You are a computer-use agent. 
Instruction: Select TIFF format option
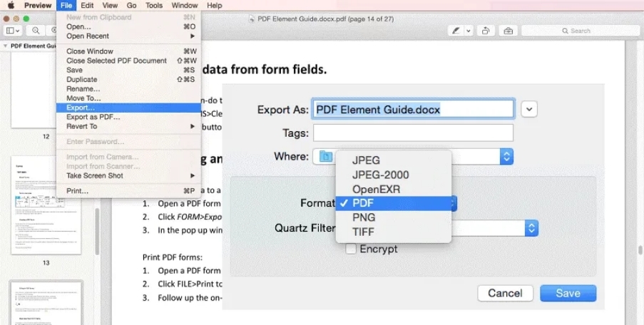tap(394, 232)
